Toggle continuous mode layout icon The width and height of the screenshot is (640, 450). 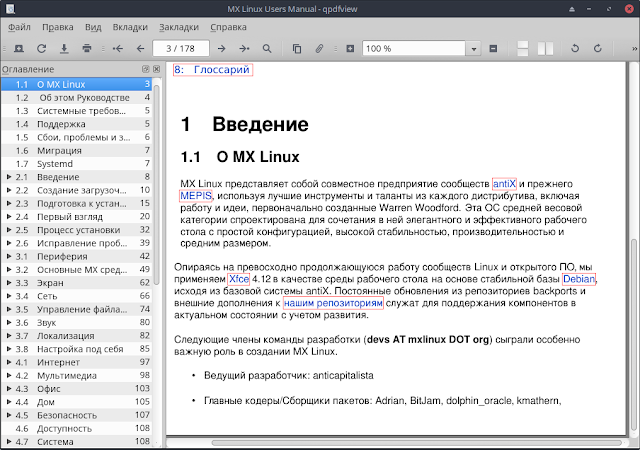tap(523, 49)
